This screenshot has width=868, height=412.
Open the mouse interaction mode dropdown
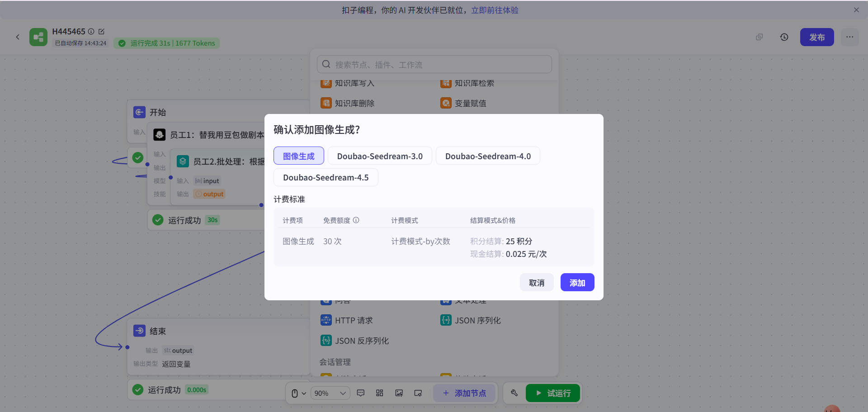tap(298, 393)
